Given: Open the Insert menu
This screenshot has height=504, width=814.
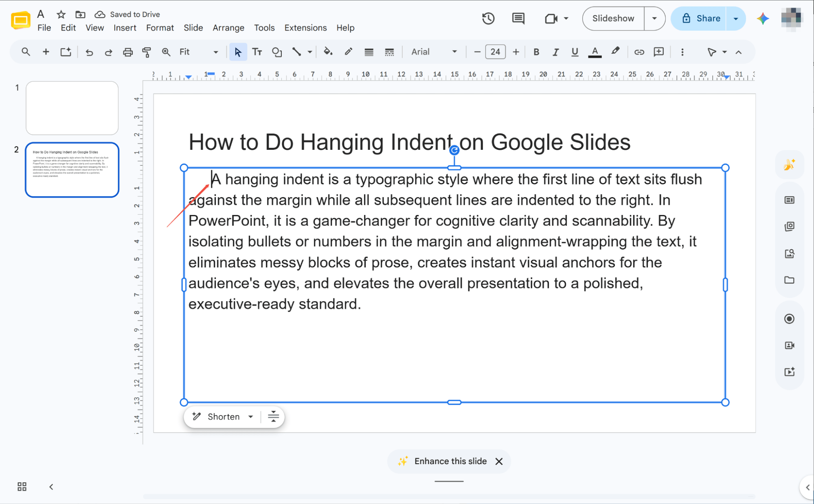Looking at the screenshot, I should 125,28.
